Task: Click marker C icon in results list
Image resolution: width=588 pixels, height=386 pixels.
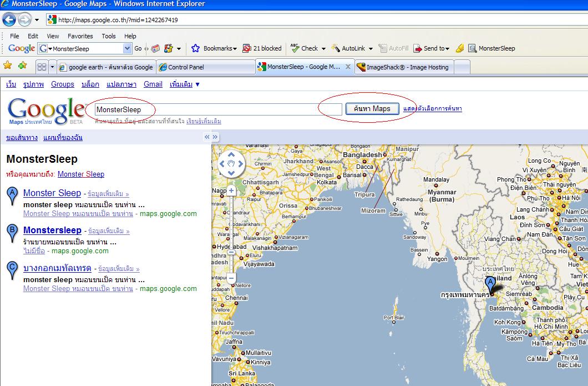Action: (12, 270)
